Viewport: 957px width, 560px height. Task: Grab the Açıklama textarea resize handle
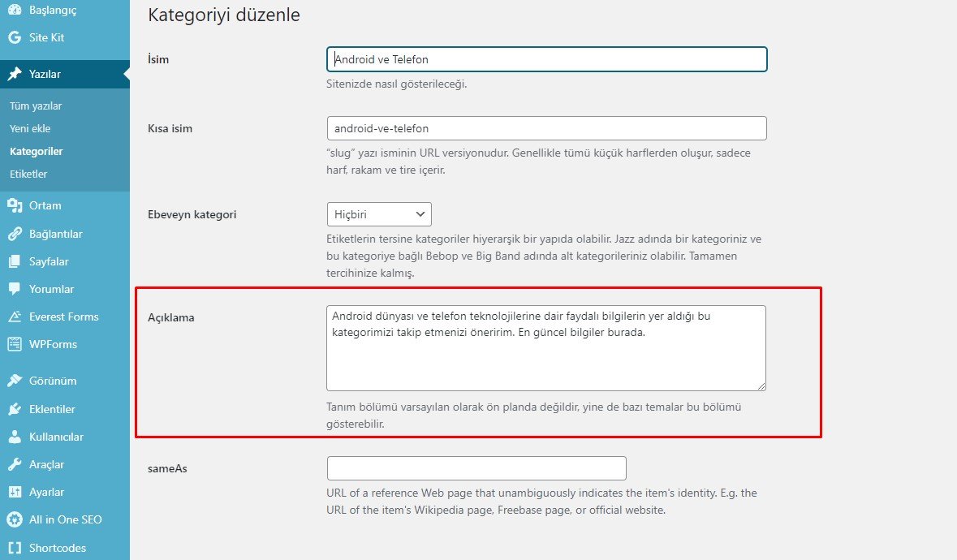[x=761, y=386]
